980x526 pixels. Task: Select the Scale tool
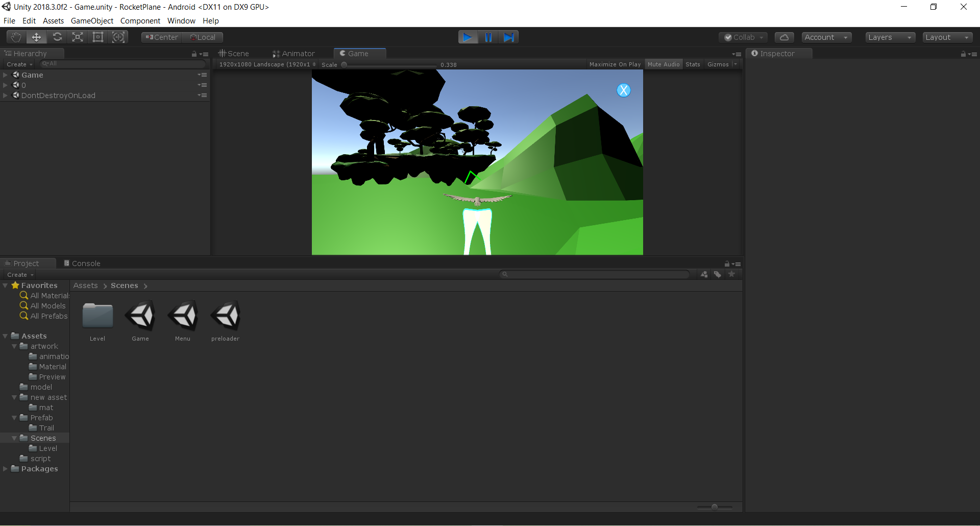[77, 37]
